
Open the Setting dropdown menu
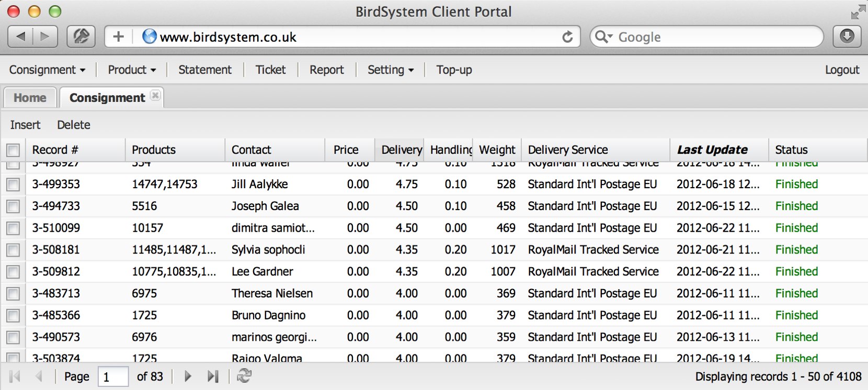391,70
